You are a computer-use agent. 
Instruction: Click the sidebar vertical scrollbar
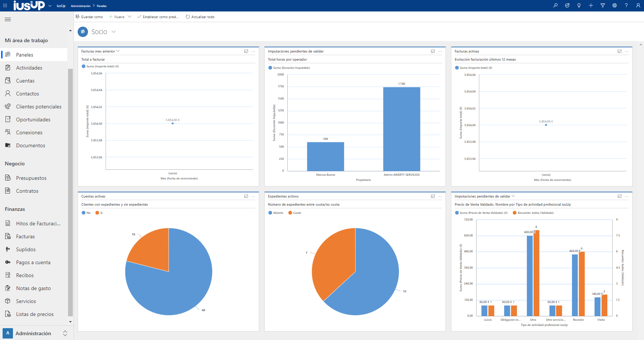click(70, 192)
